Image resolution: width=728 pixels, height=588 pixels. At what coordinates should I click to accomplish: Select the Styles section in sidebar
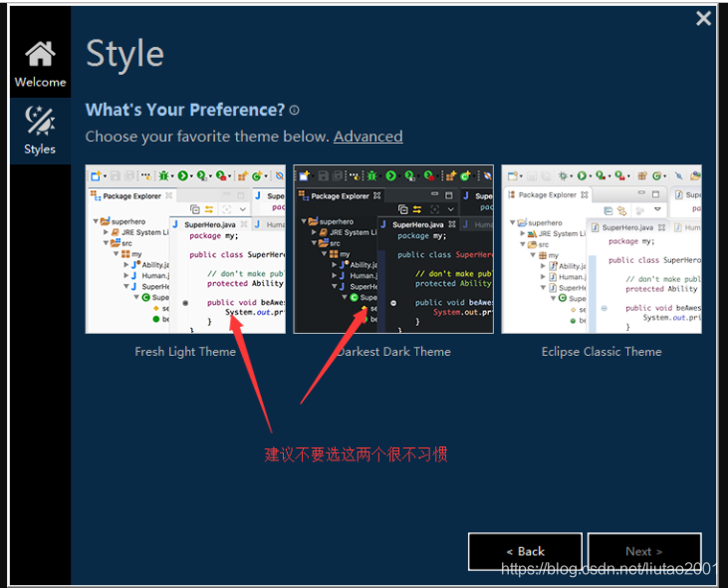(x=41, y=131)
